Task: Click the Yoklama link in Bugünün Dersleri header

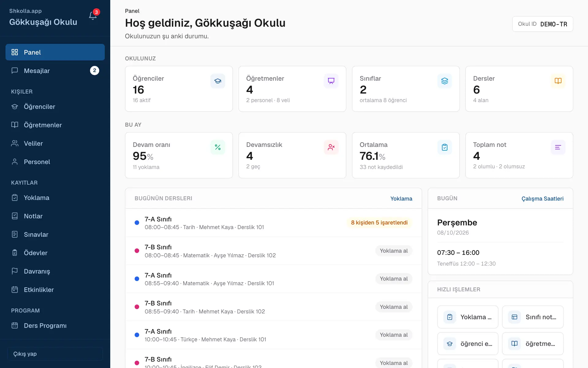Action: [x=401, y=198]
